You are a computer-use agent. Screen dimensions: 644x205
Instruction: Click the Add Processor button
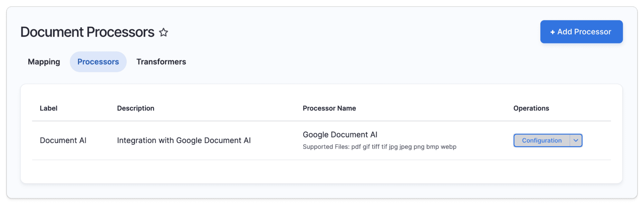pos(581,32)
